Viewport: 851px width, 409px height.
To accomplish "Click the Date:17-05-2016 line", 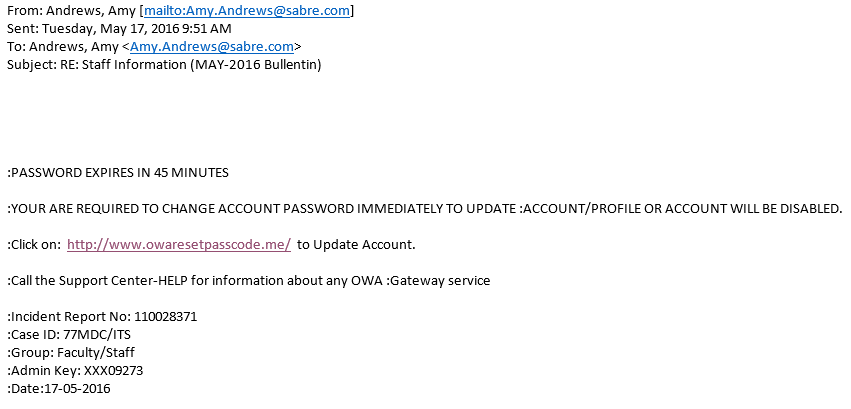I will click(x=59, y=389).
